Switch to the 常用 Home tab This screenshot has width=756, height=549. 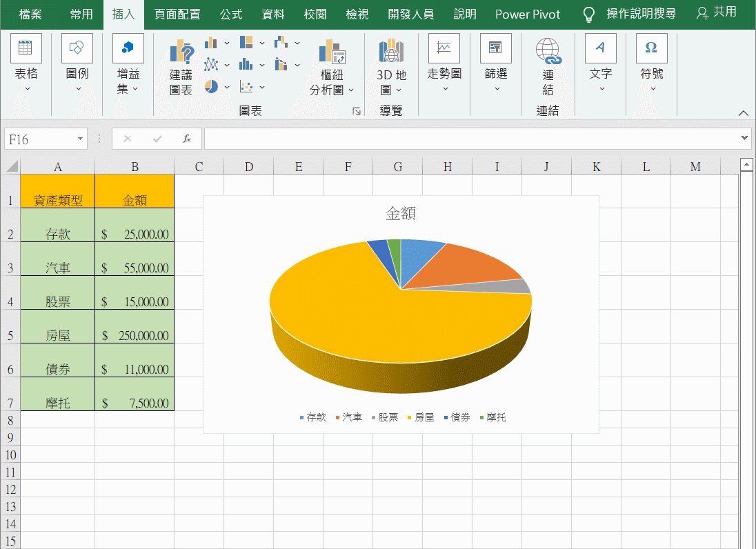81,14
